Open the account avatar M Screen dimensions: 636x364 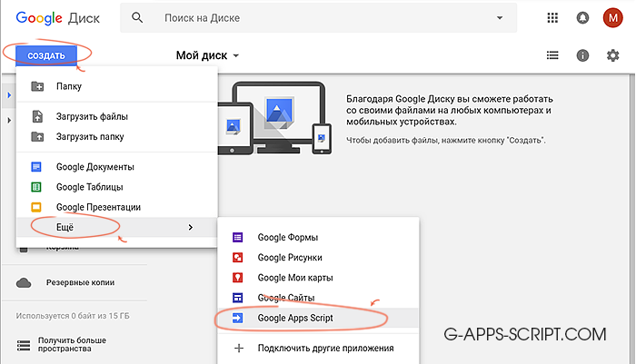tap(612, 18)
